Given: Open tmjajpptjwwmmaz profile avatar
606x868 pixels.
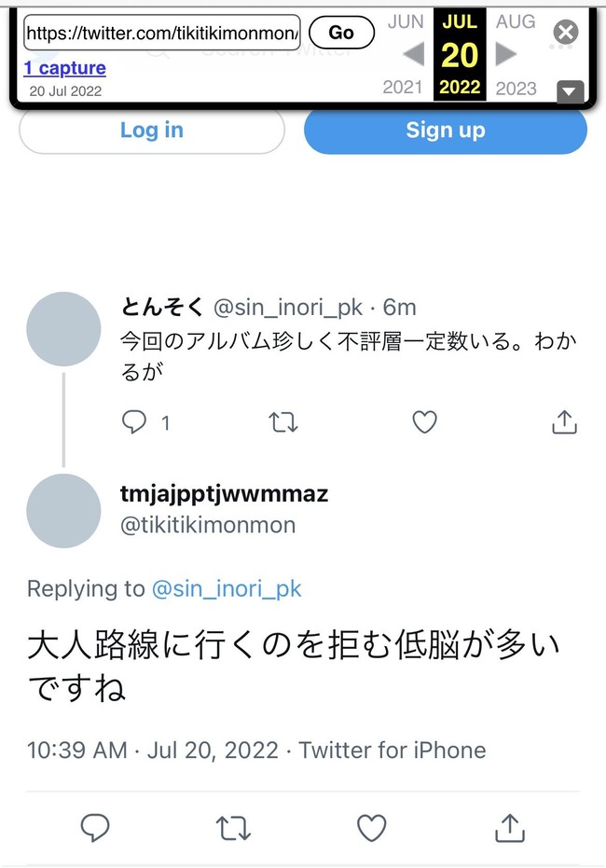Looking at the screenshot, I should coord(63,510).
